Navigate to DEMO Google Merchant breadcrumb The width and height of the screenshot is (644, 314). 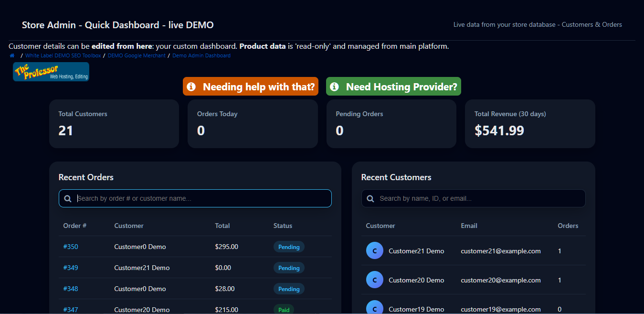point(137,55)
